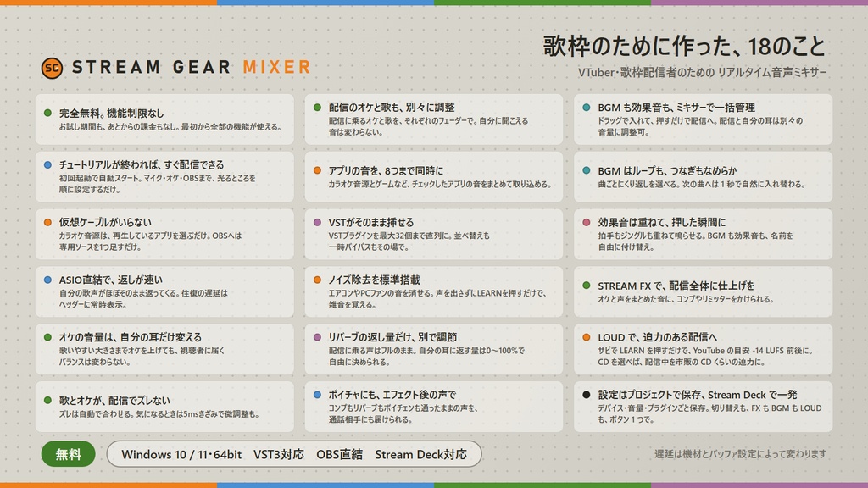Screen dimensions: 868x488
Task: Click the "STREAM GEAR MIXER" product name
Action: 192,68
